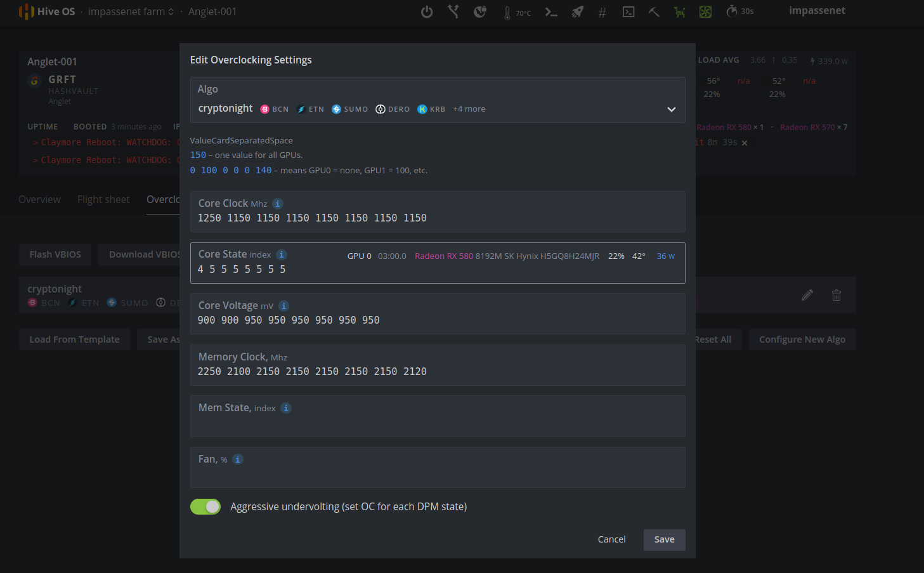Click the +4 more coins text
The width and height of the screenshot is (924, 573).
point(469,109)
